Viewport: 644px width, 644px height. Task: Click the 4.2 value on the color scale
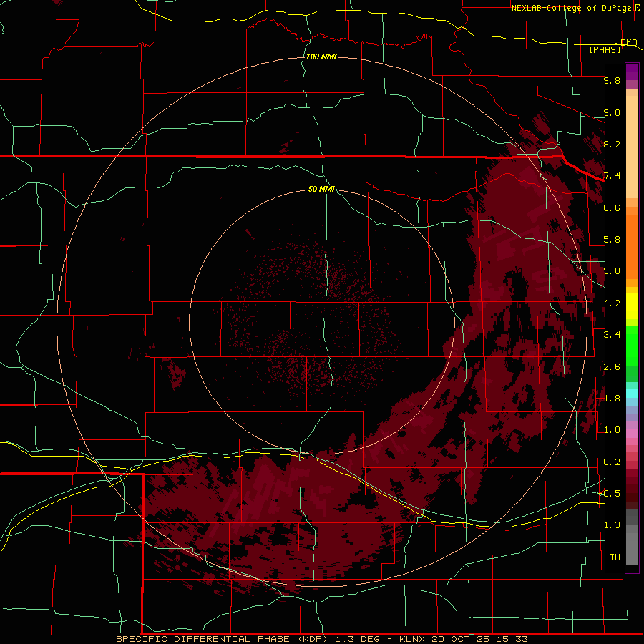(x=612, y=303)
